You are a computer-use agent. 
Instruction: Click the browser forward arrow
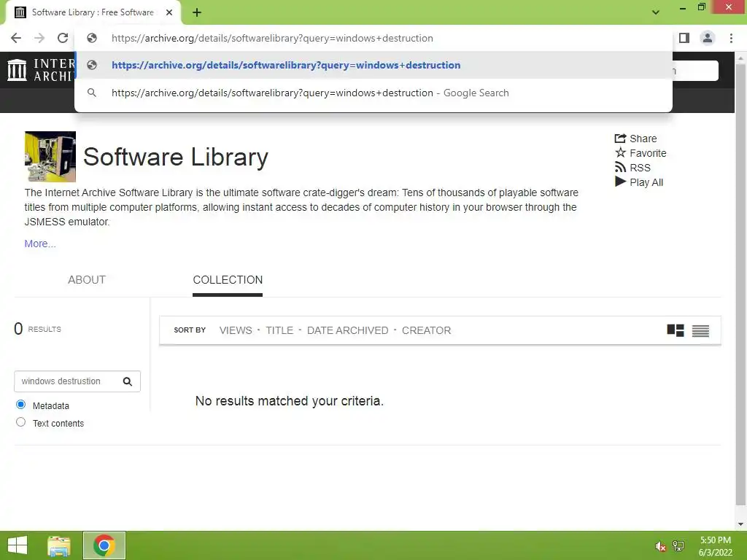pos(39,38)
